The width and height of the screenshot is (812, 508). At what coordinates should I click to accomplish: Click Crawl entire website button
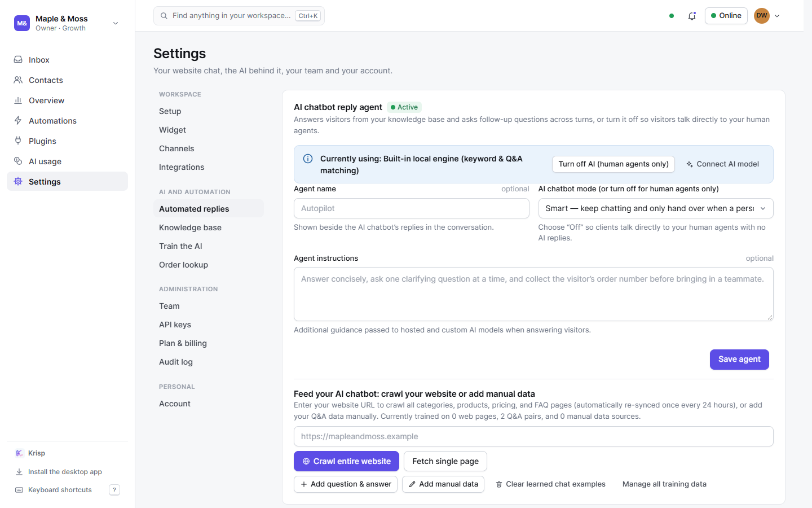point(346,461)
